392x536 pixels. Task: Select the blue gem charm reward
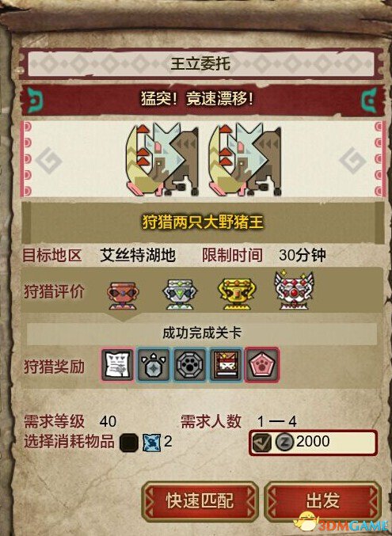tap(154, 364)
